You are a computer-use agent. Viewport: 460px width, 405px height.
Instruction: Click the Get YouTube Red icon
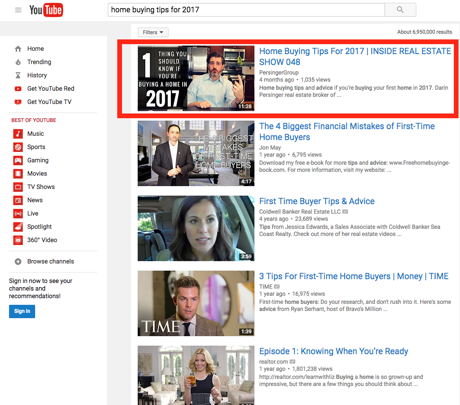[x=18, y=89]
